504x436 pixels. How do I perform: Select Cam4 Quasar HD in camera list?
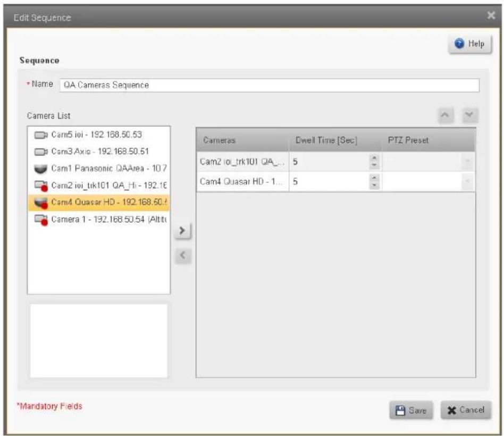coord(99,202)
